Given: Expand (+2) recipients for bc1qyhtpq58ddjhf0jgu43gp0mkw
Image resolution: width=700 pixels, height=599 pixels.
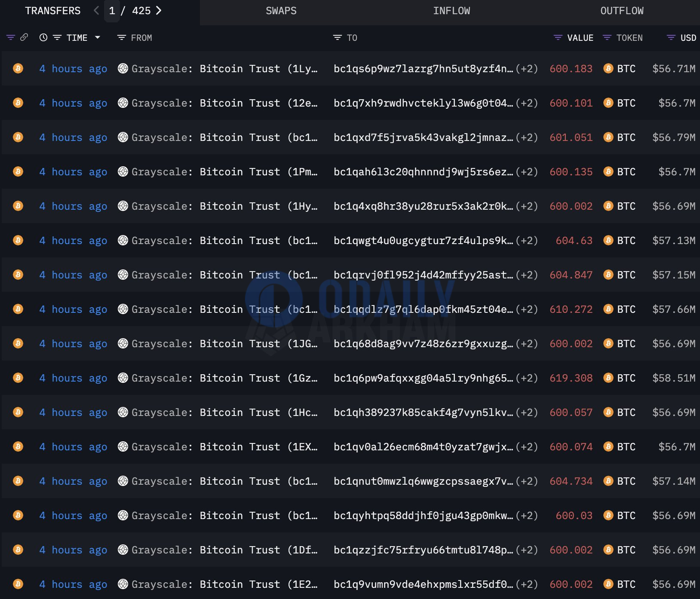Looking at the screenshot, I should [x=527, y=516].
